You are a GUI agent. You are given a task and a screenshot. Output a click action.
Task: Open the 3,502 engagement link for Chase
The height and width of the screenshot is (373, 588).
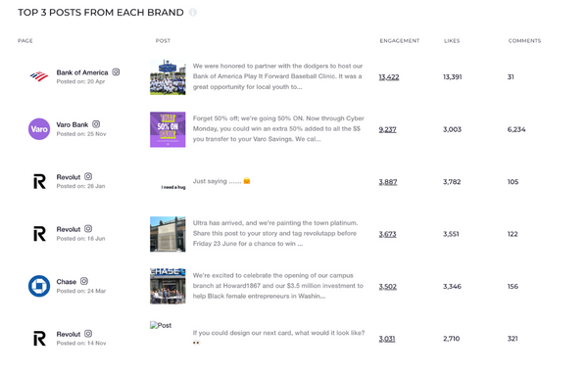click(387, 287)
